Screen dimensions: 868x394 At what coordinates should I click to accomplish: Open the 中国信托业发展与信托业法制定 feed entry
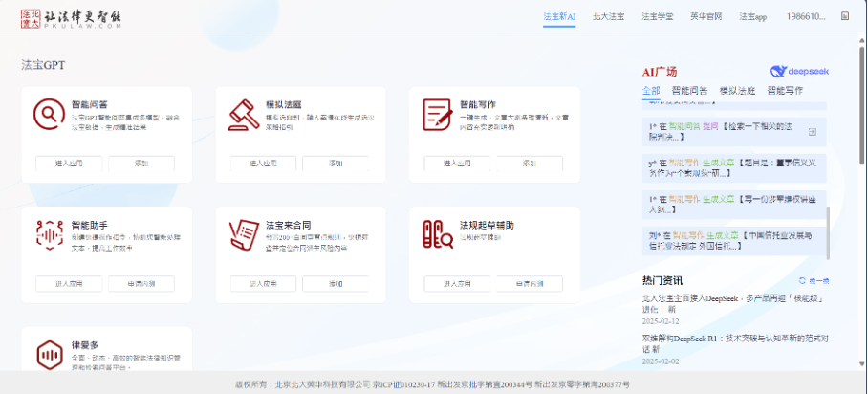[x=734, y=241]
